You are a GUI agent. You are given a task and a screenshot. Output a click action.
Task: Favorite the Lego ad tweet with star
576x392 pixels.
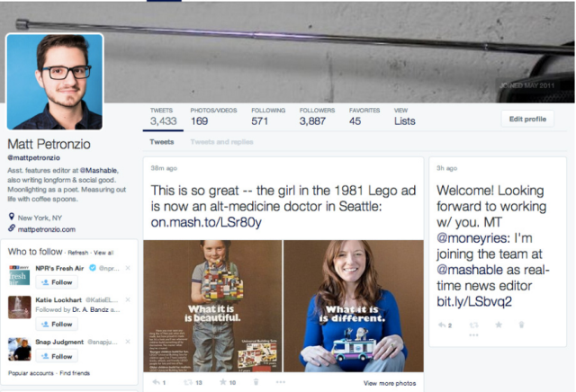click(x=223, y=382)
